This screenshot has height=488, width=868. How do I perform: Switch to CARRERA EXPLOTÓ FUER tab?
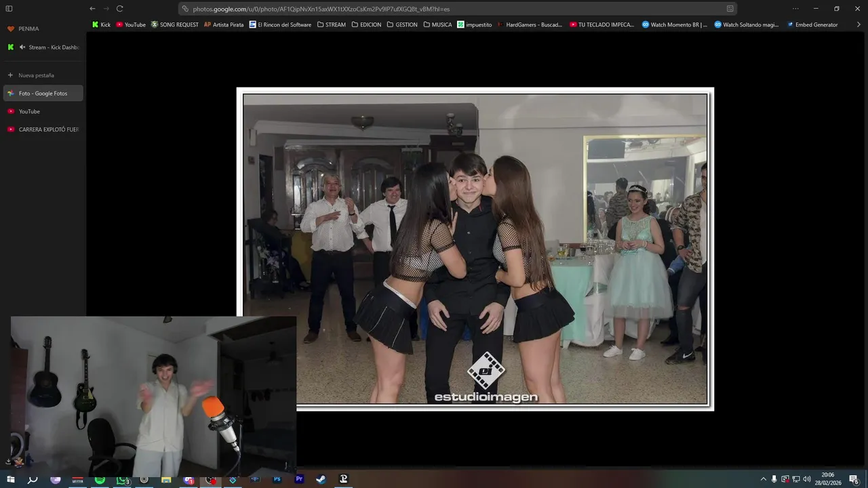(43, 129)
